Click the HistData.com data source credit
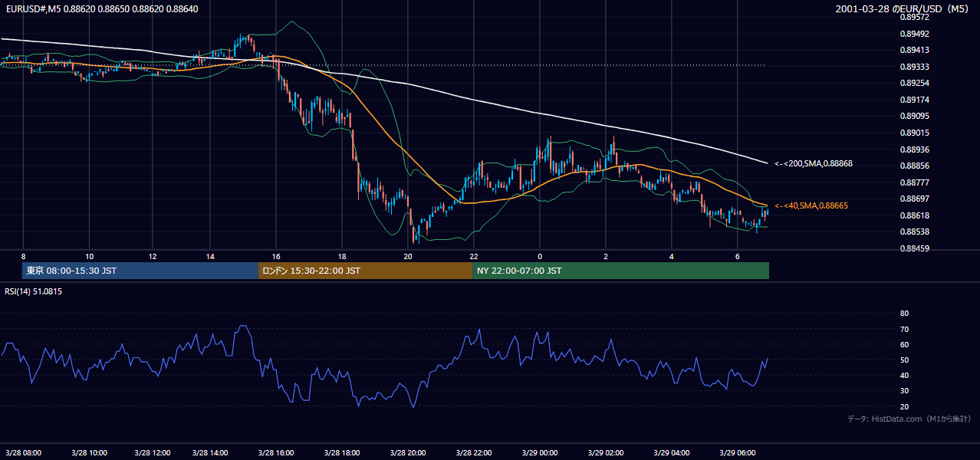Image resolution: width=980 pixels, height=460 pixels. 909,419
